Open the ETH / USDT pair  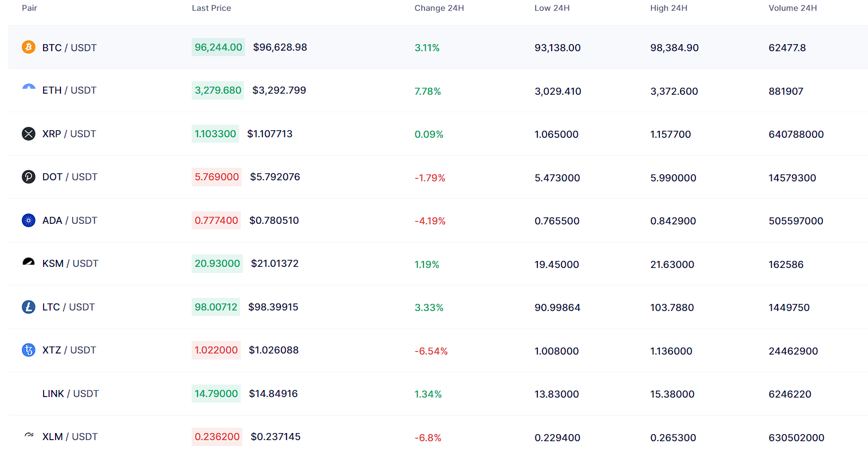click(69, 90)
